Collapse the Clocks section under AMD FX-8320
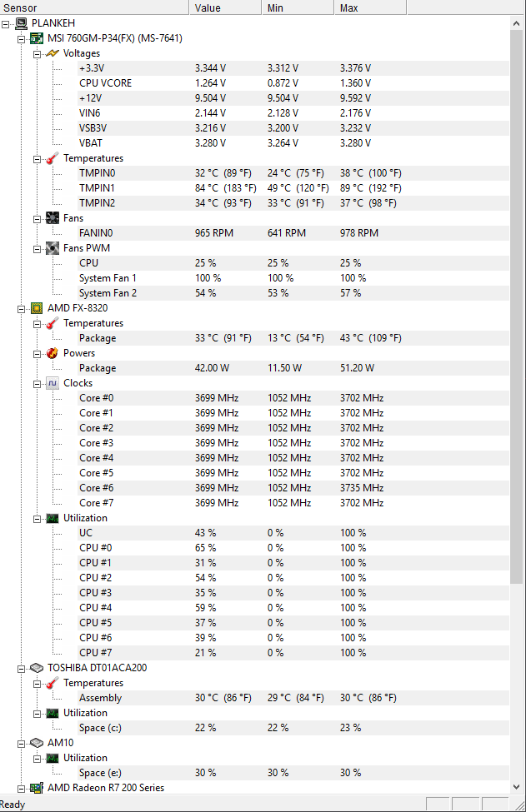Viewport: 526px width, 812px height. [37, 384]
